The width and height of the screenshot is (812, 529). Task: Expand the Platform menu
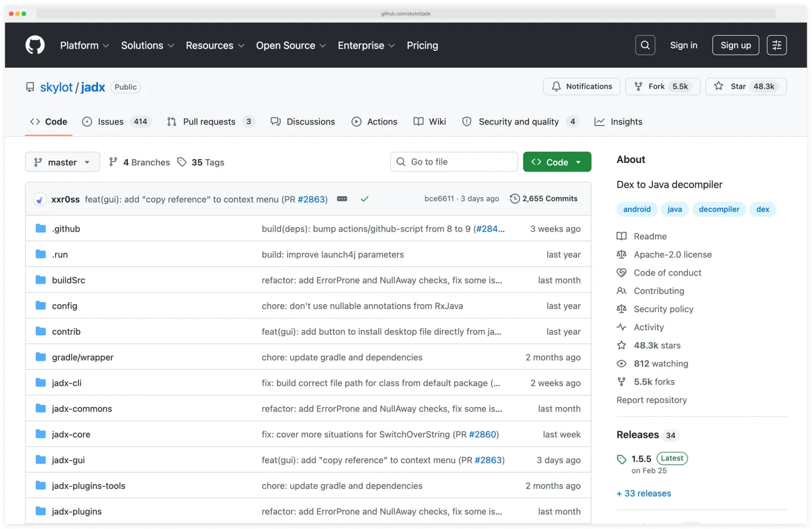click(x=84, y=45)
